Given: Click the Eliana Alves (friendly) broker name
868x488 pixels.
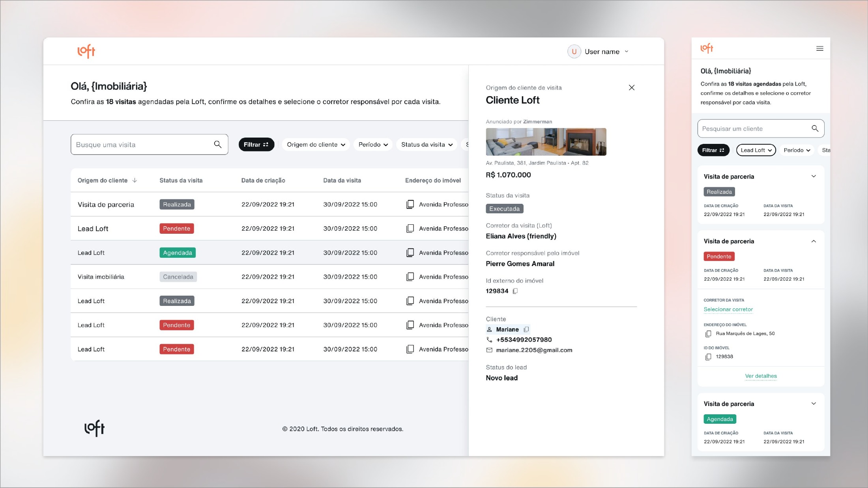Looking at the screenshot, I should 521,236.
